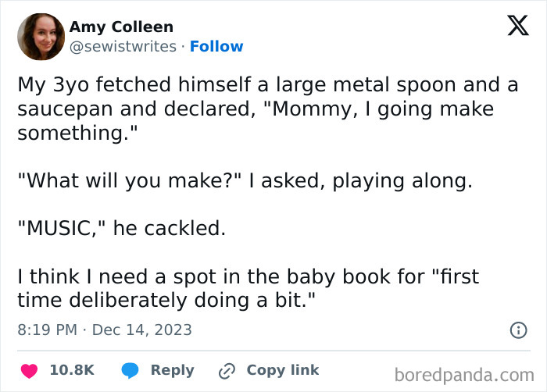Click the closing paragraph about the baby book
This screenshot has height=392, width=547.
click(248, 288)
